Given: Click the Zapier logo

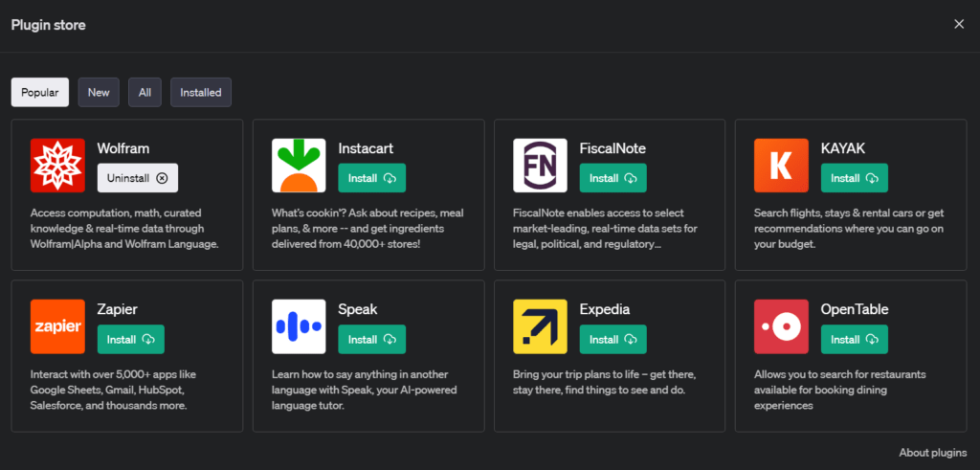Looking at the screenshot, I should [x=57, y=326].
